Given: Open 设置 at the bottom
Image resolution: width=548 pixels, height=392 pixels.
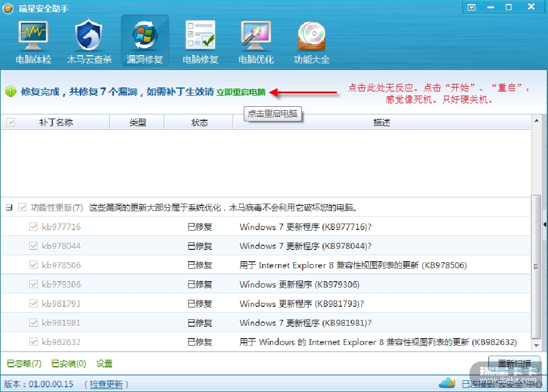Looking at the screenshot, I should pos(104,363).
